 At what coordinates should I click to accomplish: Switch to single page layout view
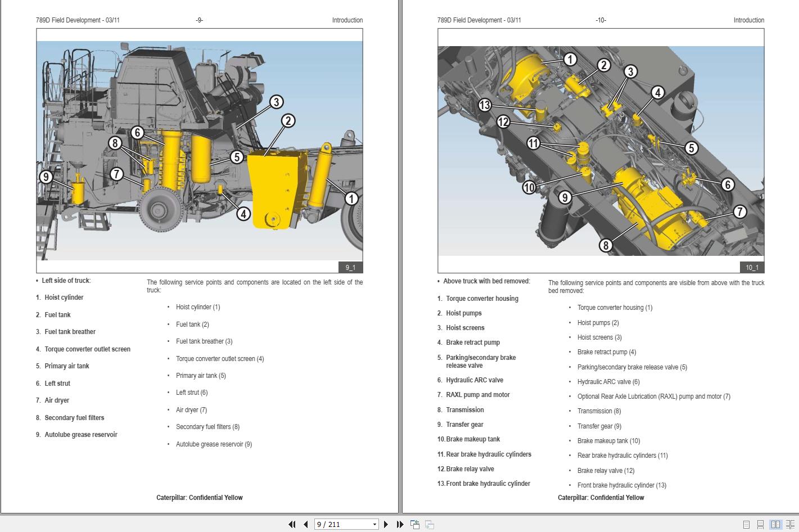click(745, 524)
